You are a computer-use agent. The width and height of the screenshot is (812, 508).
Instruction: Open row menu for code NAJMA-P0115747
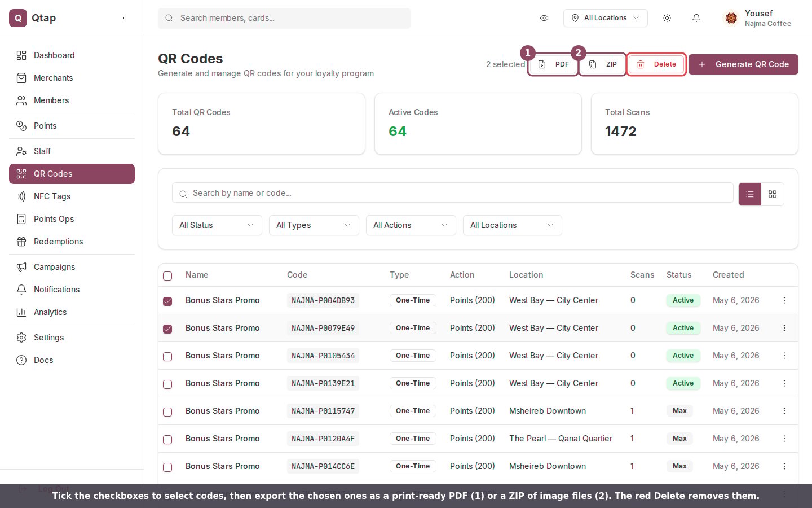(x=784, y=411)
